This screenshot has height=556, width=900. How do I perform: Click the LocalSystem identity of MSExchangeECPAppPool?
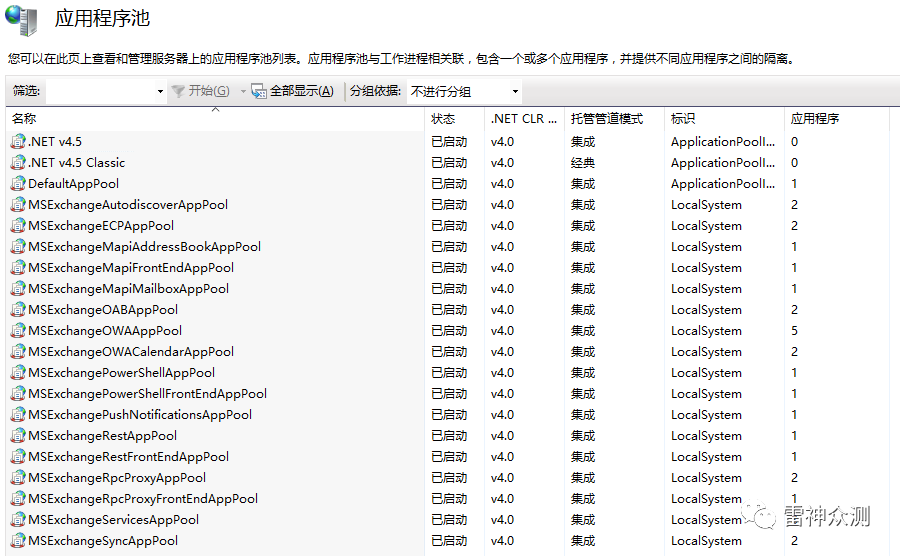click(706, 226)
